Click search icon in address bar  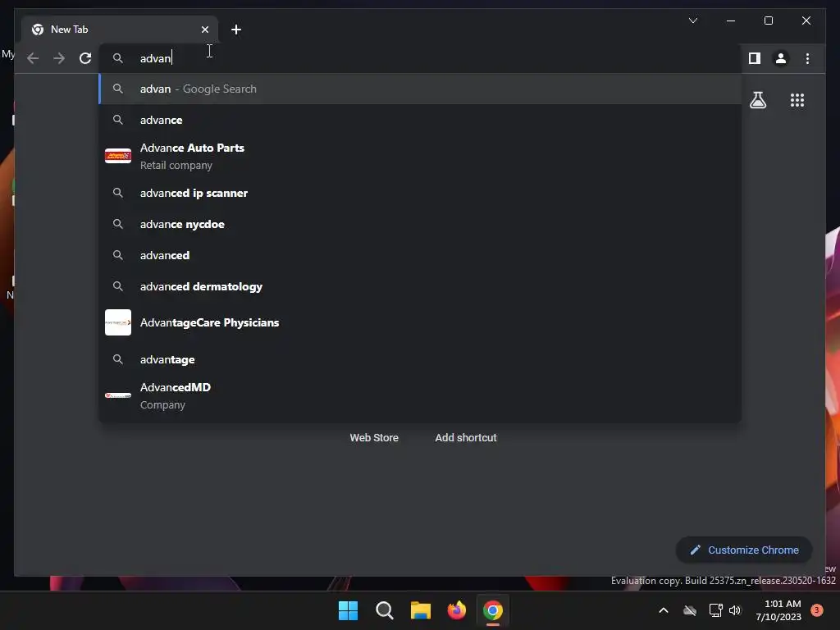point(118,58)
